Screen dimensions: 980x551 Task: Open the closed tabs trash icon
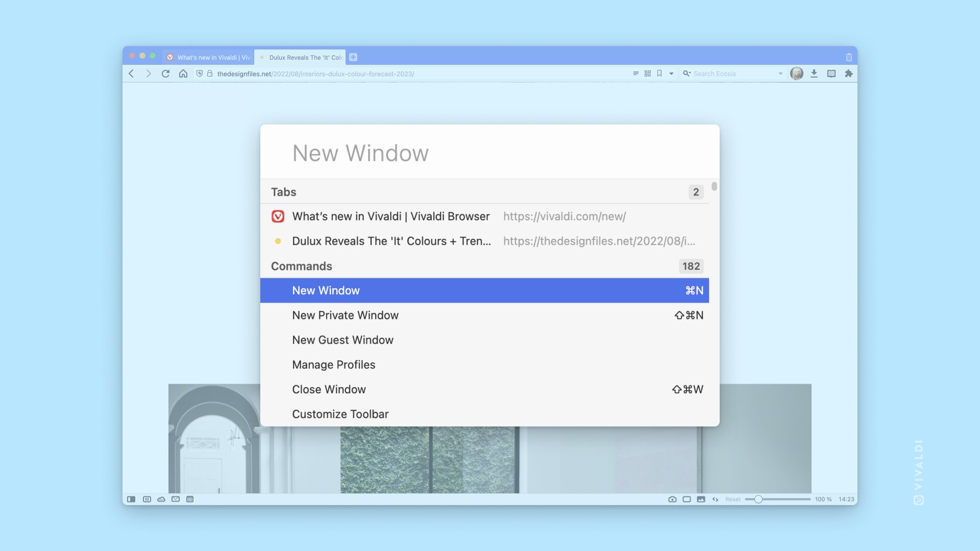click(849, 57)
